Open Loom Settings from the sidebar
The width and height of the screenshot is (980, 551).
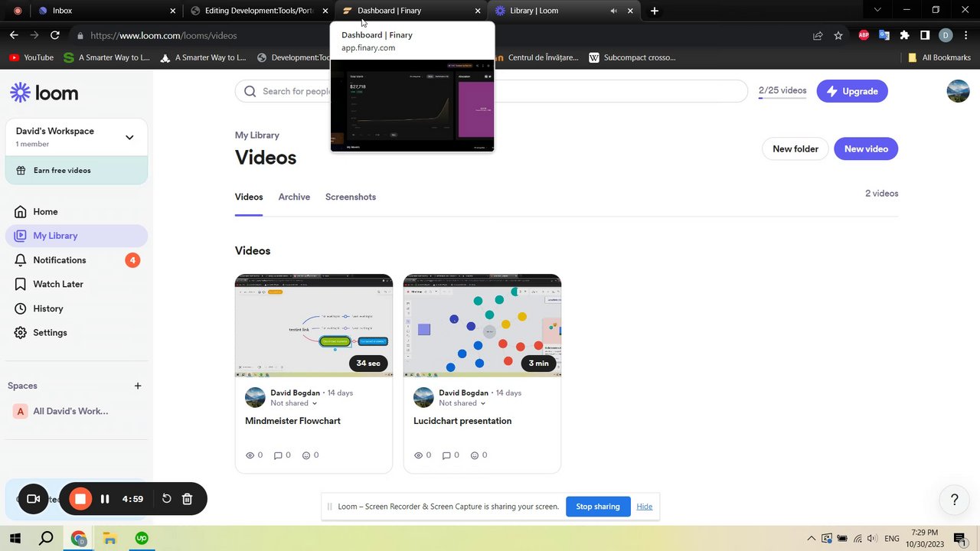point(77,333)
